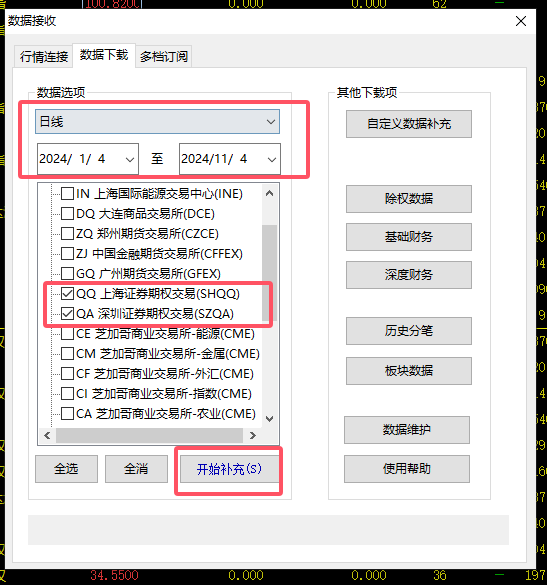
Task: Check the CE 芝加哥商业交易所-能源 box
Action: (67, 334)
